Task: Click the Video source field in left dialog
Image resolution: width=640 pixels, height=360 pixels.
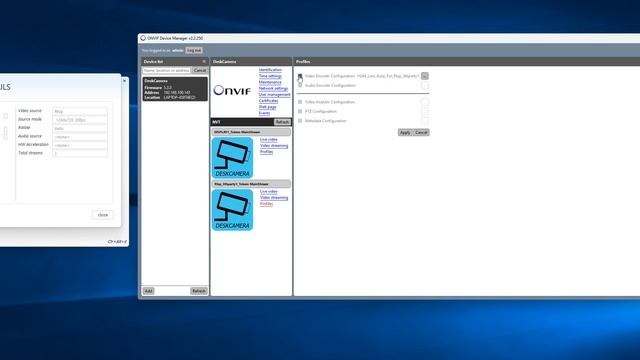Action: coord(80,111)
